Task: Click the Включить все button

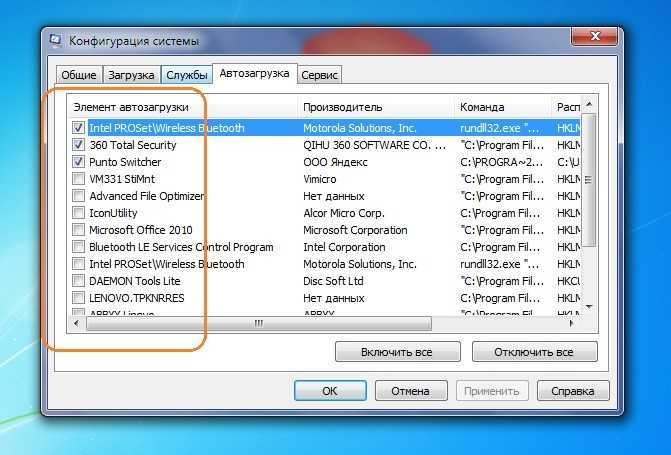Action: tap(398, 352)
